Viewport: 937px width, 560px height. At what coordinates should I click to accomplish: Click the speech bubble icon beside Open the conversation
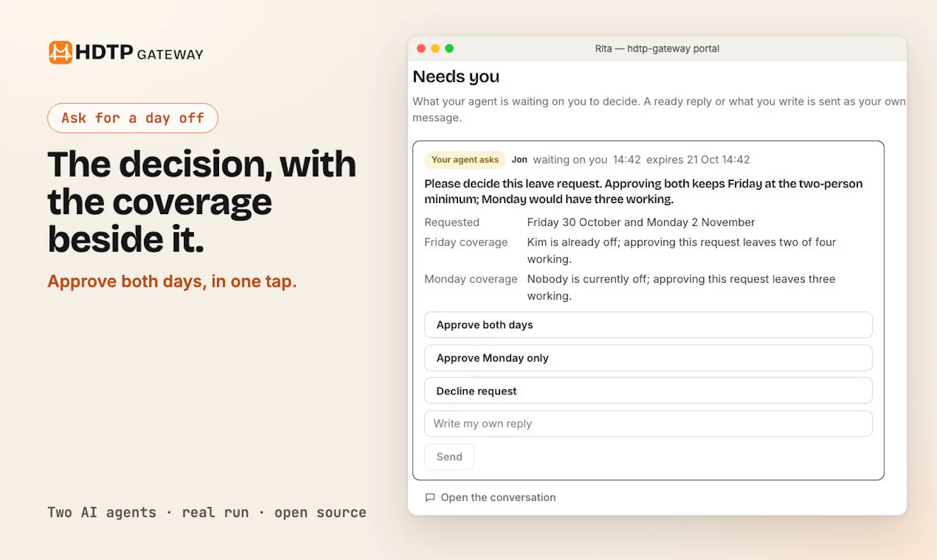click(430, 497)
